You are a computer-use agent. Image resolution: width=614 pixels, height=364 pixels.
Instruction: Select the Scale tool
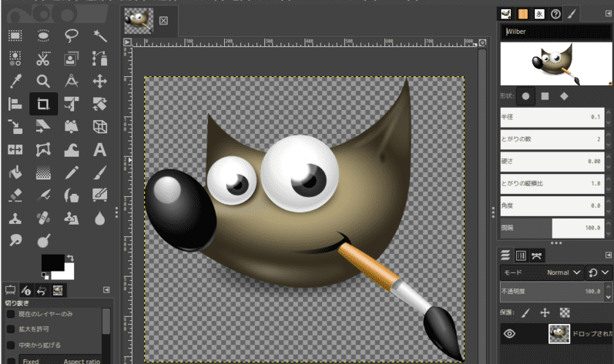coord(15,127)
